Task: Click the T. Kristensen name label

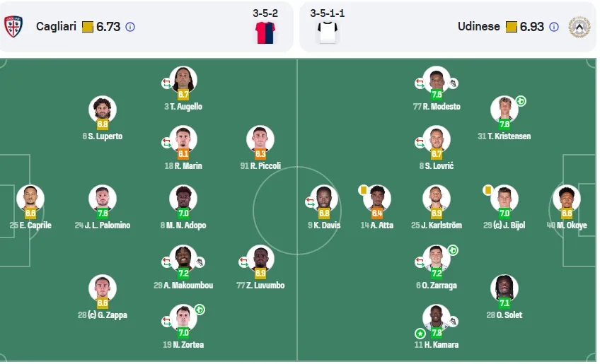Action: point(504,136)
